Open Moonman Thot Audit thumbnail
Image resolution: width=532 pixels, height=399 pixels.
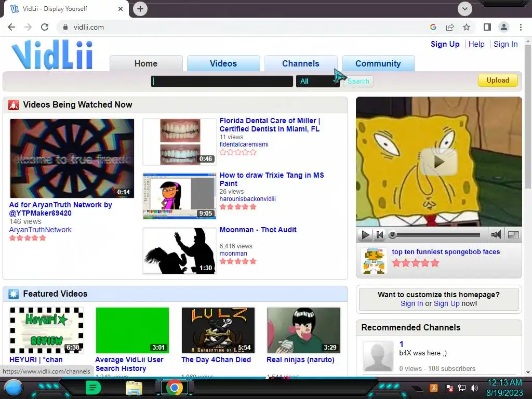pos(179,251)
